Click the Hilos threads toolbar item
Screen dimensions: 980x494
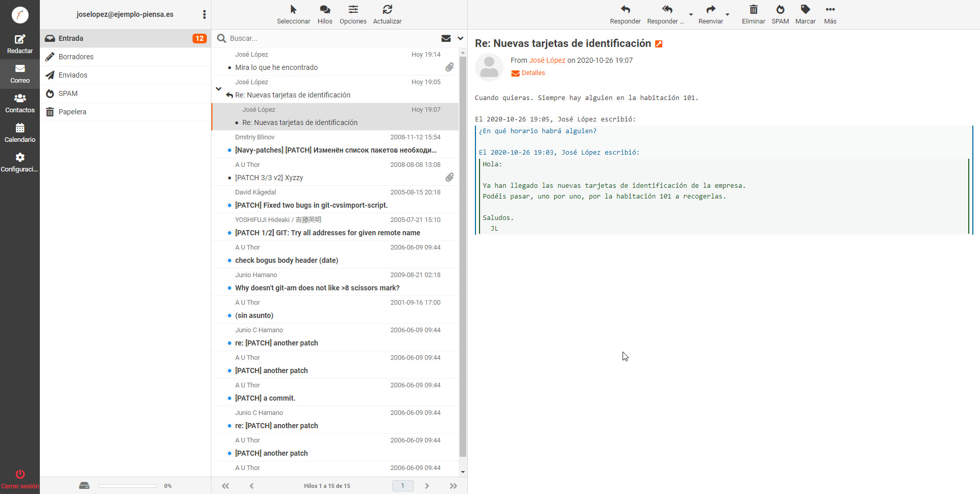[325, 15]
